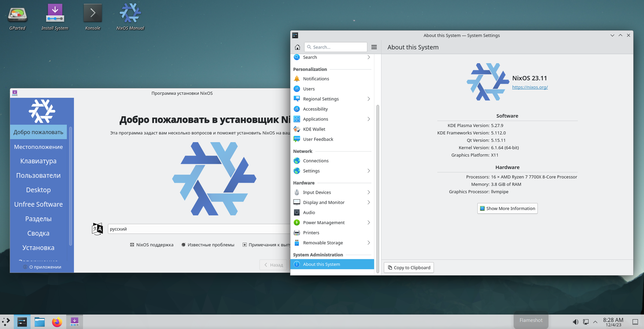Open Audio settings
Screen dimensions: 644x329
click(x=332, y=213)
